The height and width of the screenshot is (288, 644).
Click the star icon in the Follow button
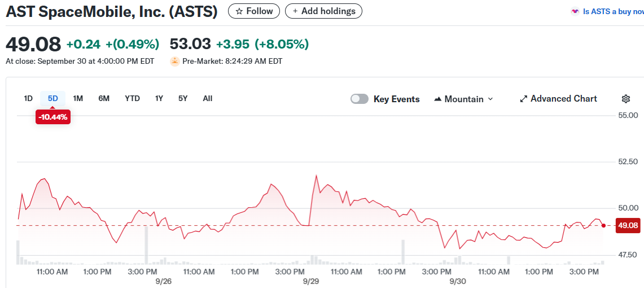(x=240, y=11)
